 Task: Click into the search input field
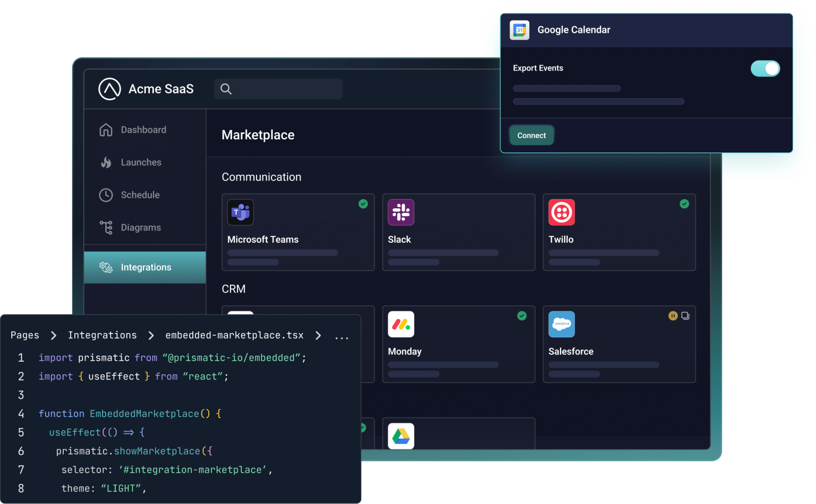click(278, 89)
